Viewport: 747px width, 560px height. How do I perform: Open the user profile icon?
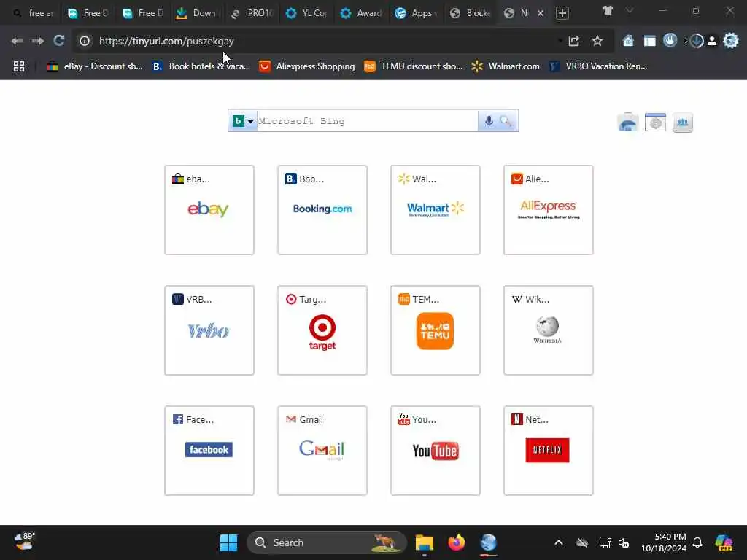(x=712, y=41)
